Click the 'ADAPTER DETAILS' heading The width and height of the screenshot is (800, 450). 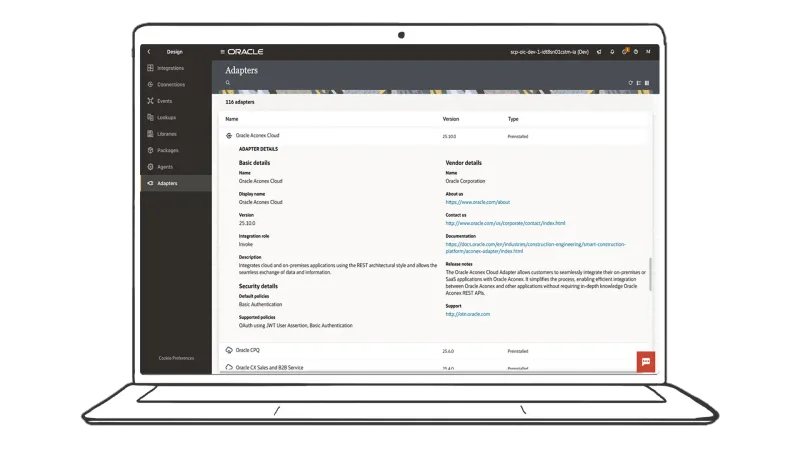(x=258, y=149)
